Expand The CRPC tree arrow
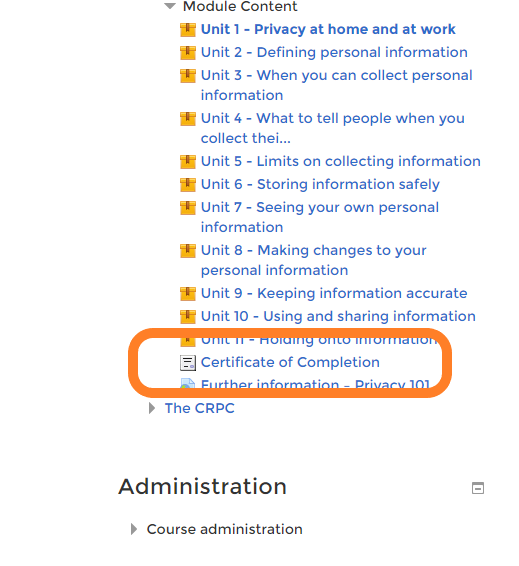The image size is (519, 566). tap(152, 408)
